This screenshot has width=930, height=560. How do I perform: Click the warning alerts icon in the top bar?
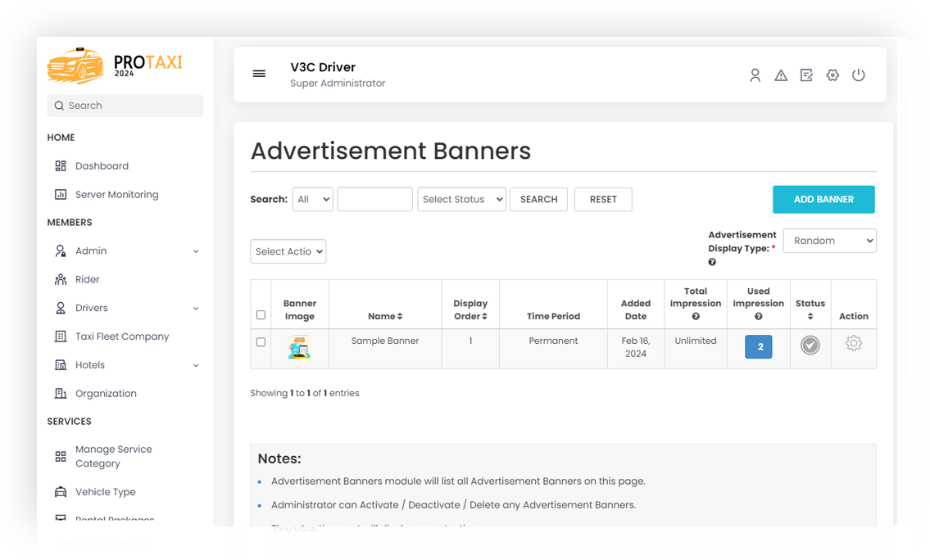(781, 75)
